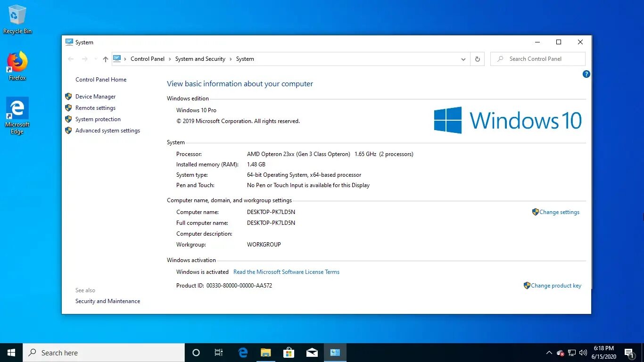This screenshot has height=362, width=644.
Task: Open Microsoft Store from the taskbar
Action: pos(289,353)
